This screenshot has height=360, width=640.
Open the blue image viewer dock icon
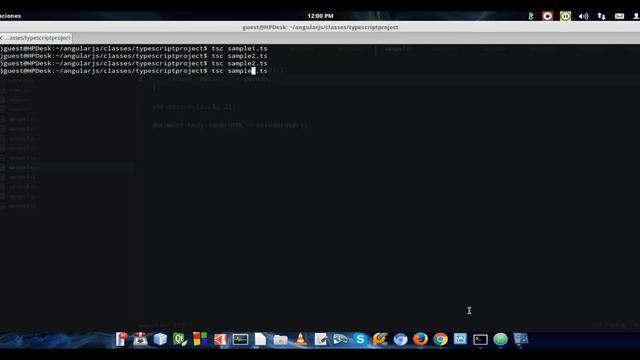[460, 339]
